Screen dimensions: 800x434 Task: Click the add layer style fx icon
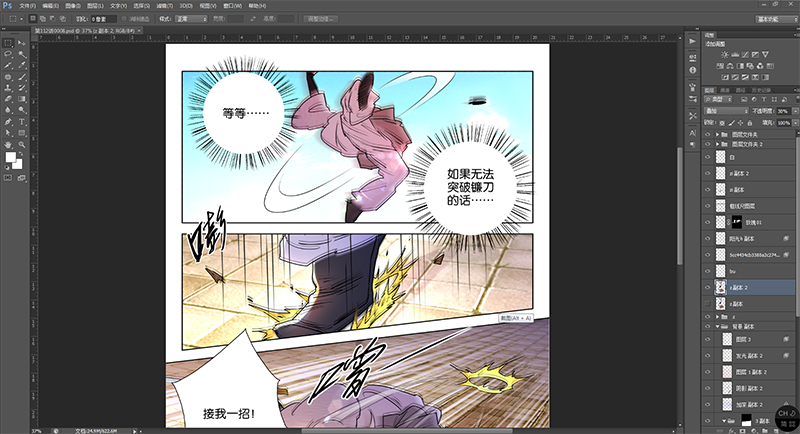tap(731, 431)
